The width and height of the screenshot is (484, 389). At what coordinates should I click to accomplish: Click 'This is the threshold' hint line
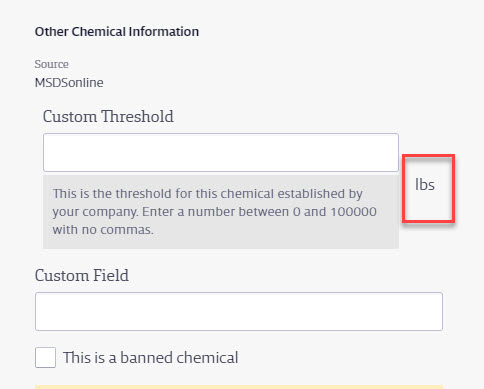(112, 193)
